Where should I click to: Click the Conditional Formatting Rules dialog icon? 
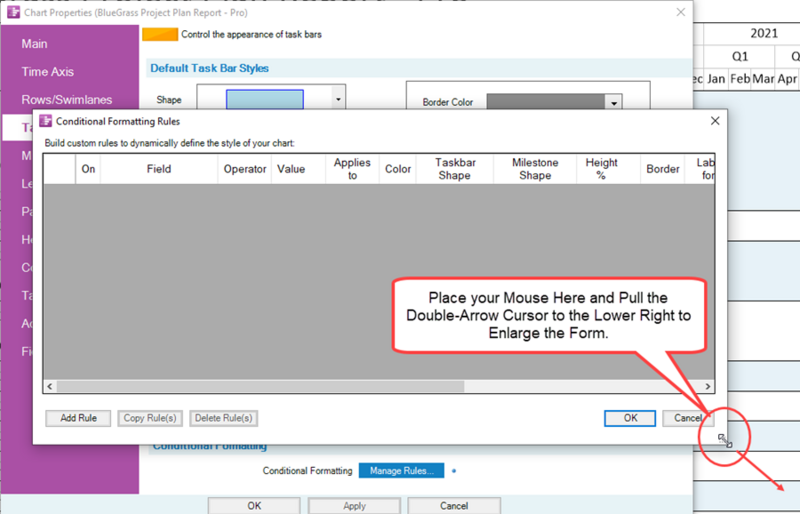45,121
